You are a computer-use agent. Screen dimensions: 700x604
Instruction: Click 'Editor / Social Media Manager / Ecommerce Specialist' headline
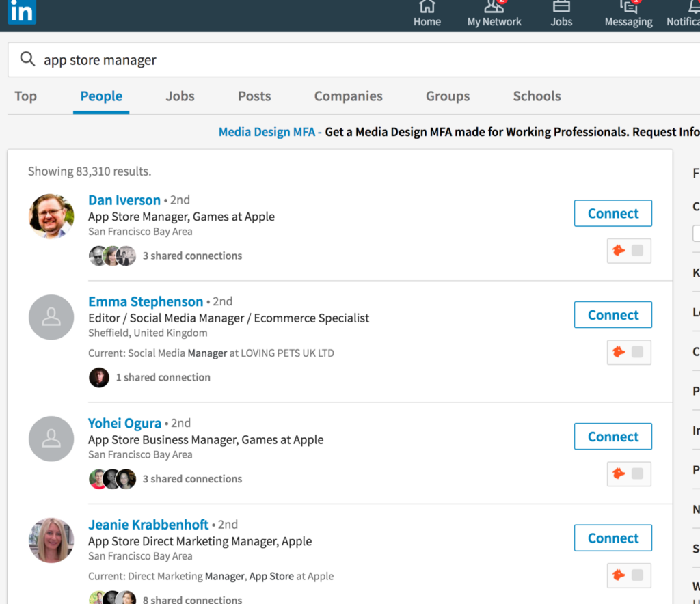(228, 318)
